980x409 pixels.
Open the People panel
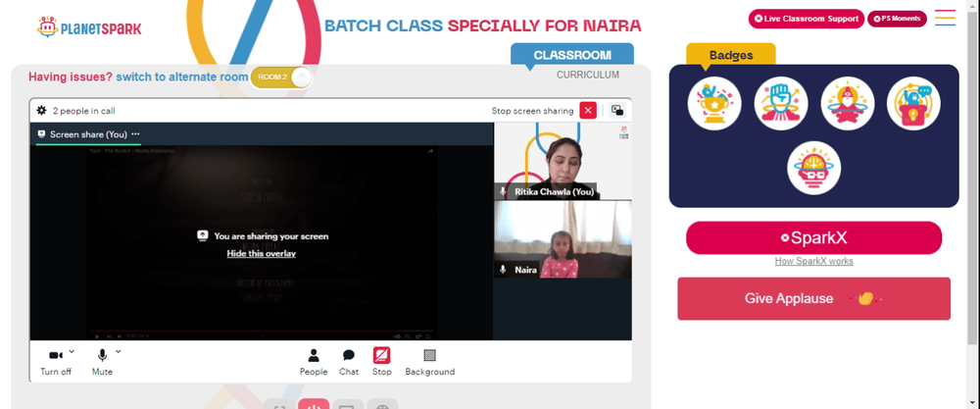[314, 363]
